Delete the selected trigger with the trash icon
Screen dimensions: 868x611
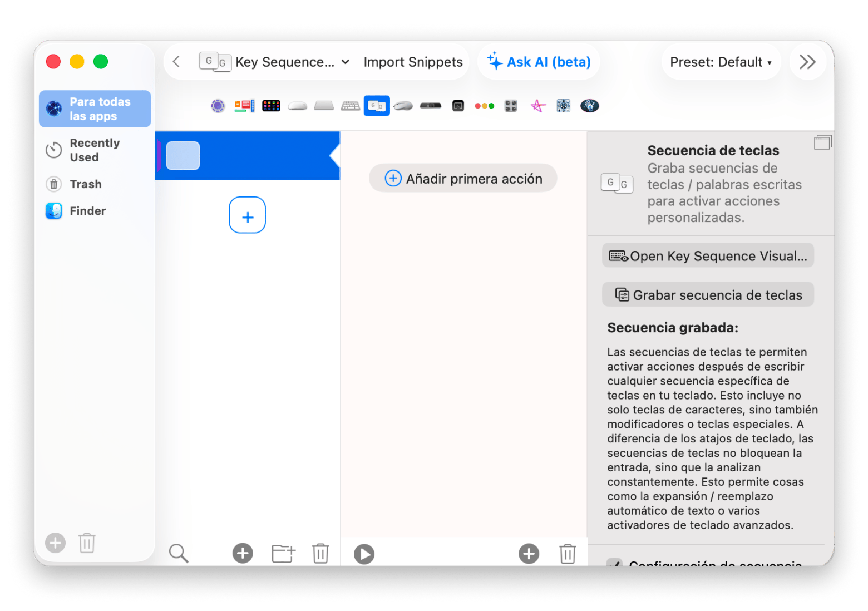pyautogui.click(x=321, y=554)
